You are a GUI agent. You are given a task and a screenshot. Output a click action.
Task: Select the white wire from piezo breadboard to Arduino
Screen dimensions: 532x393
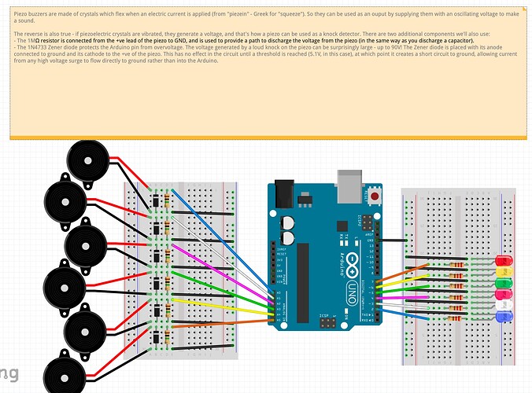tap(223, 258)
